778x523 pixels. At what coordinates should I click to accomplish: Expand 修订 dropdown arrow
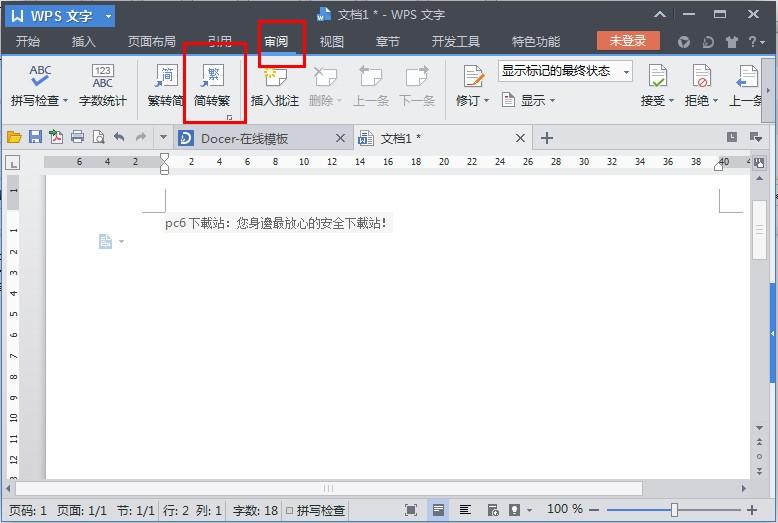486,101
